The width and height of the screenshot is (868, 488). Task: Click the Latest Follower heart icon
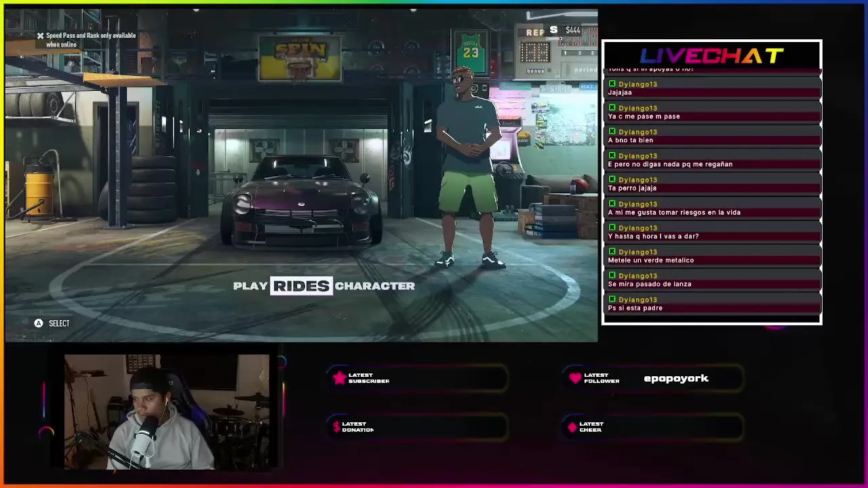coord(575,378)
